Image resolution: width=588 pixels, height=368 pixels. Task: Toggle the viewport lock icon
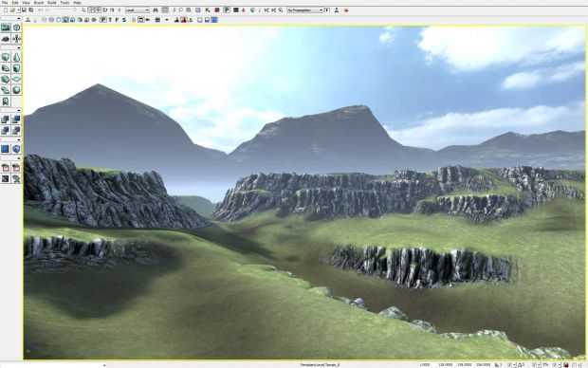tap(134, 20)
